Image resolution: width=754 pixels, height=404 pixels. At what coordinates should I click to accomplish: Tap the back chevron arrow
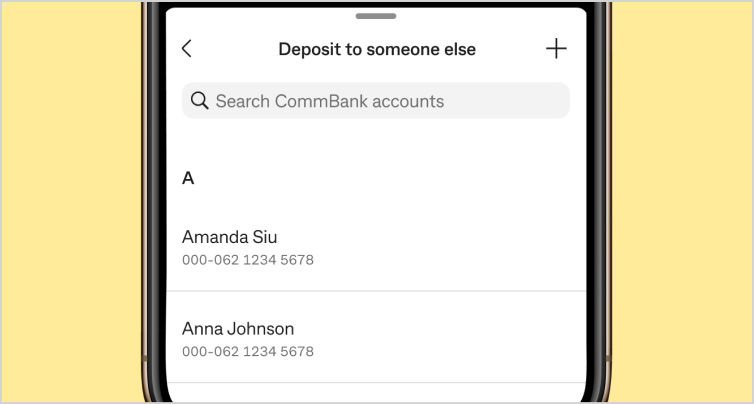186,49
